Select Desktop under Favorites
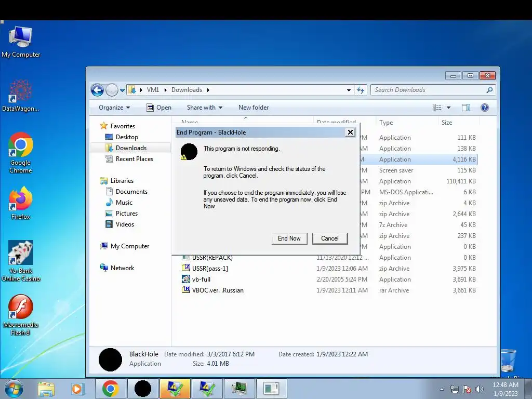 pyautogui.click(x=122, y=137)
